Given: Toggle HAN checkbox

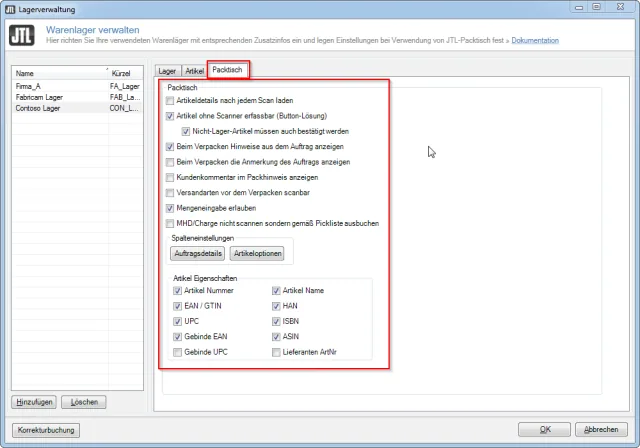Looking at the screenshot, I should [x=276, y=306].
